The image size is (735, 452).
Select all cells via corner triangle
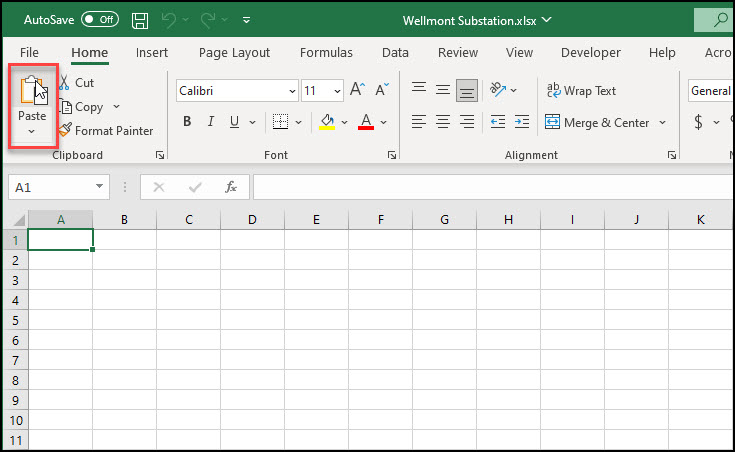point(17,219)
